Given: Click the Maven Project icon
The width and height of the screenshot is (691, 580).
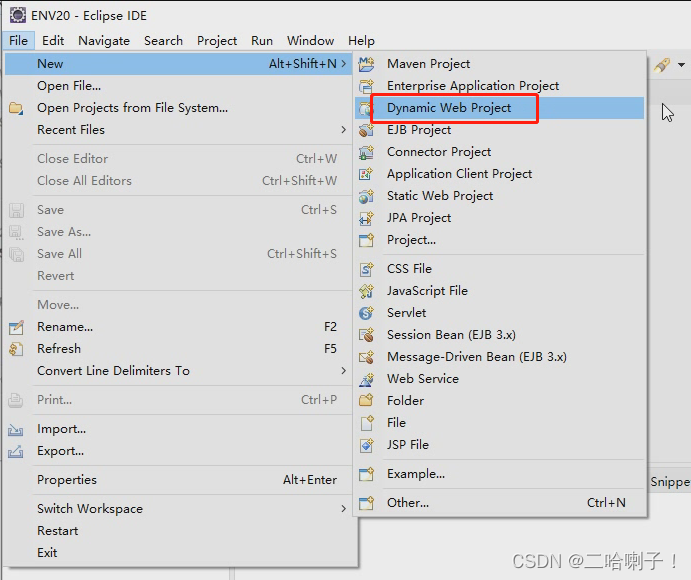Looking at the screenshot, I should [366, 64].
